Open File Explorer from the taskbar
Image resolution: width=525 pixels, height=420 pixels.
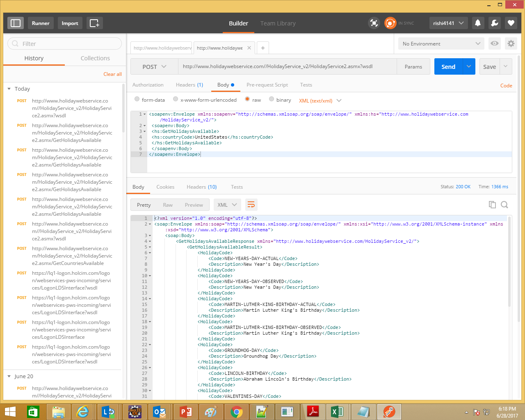coord(59,412)
